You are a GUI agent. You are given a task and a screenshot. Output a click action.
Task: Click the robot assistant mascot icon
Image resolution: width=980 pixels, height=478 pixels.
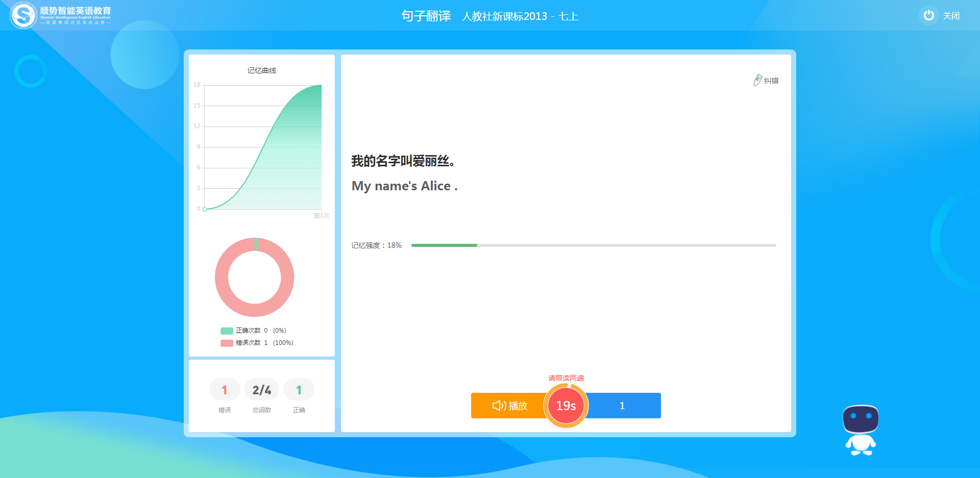click(x=861, y=430)
